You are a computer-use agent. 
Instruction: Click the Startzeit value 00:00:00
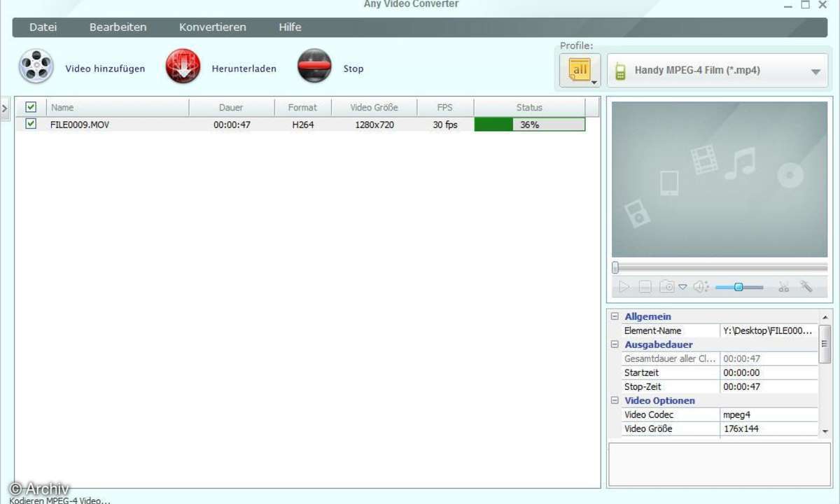769,372
